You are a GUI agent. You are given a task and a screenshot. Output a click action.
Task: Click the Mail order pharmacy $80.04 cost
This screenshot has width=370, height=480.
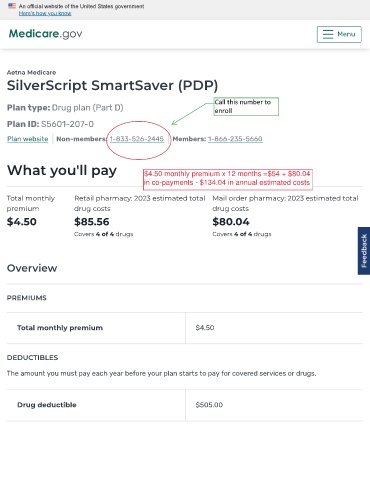(x=231, y=222)
